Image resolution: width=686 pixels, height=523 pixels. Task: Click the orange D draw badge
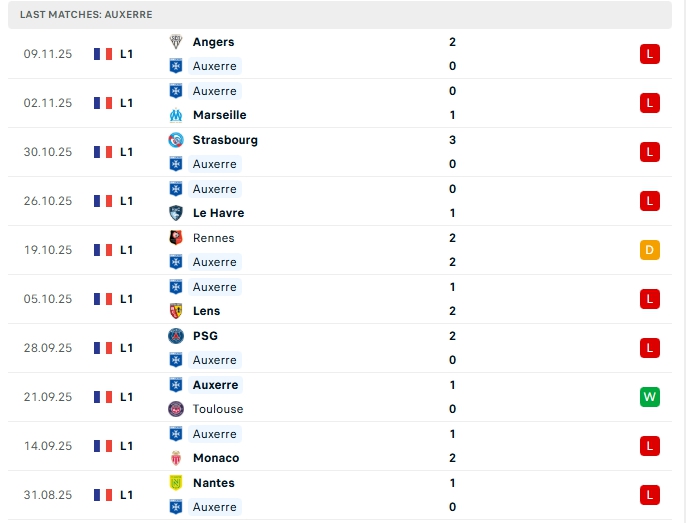[x=650, y=250]
